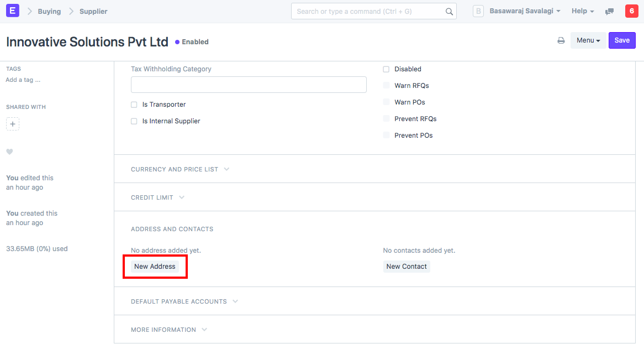
Task: Open the notifications badge showing 6
Action: tap(631, 11)
